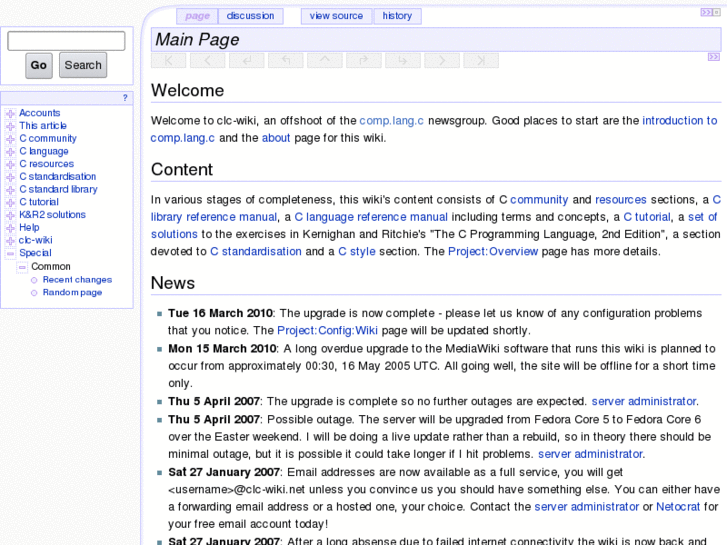Expand the C standard library node
Screen dimensions: 727x545
click(10, 190)
